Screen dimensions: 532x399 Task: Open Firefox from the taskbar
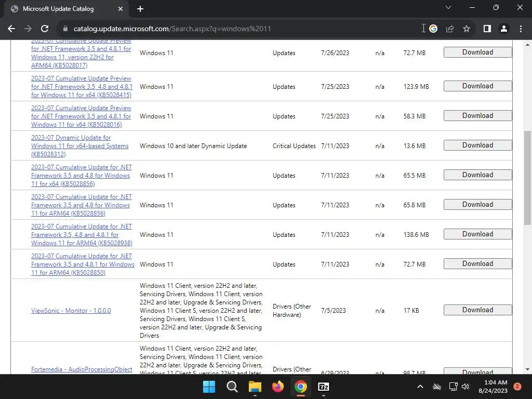278,387
